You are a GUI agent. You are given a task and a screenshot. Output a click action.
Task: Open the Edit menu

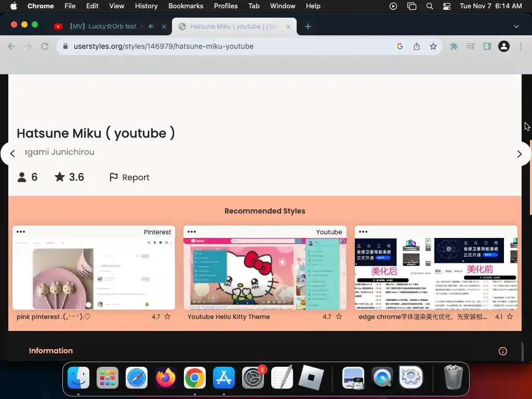coord(92,6)
